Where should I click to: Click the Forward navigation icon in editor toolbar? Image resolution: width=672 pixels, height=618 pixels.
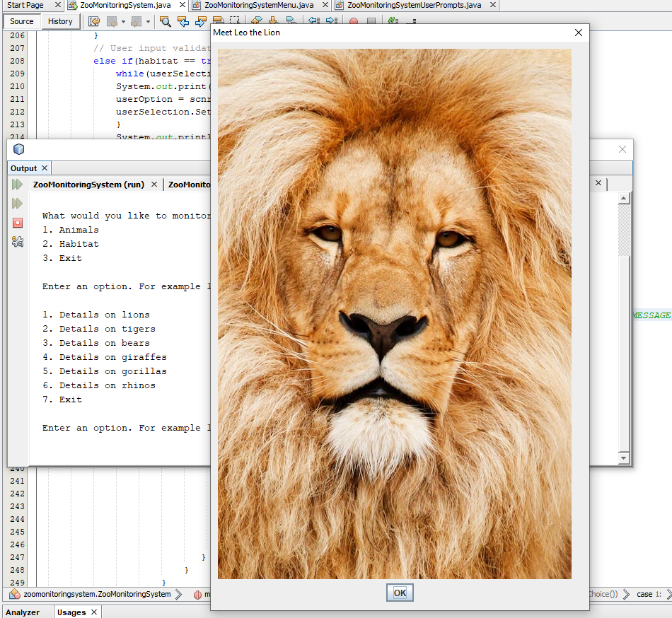click(137, 21)
